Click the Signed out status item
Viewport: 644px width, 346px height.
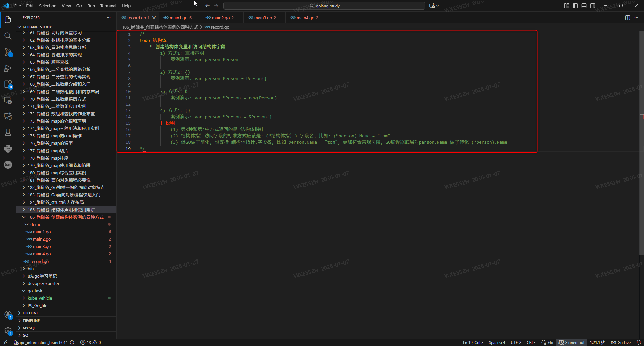(572, 342)
